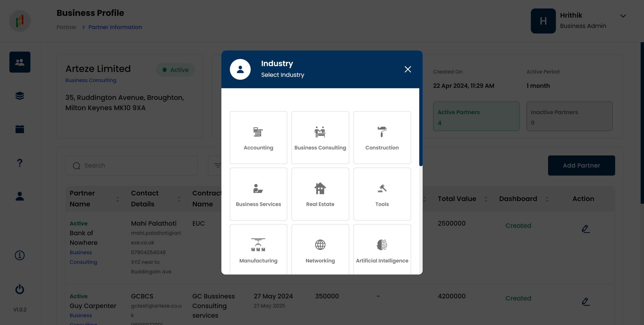Click the Add Partner button
Image resolution: width=644 pixels, height=325 pixels.
[x=581, y=165]
